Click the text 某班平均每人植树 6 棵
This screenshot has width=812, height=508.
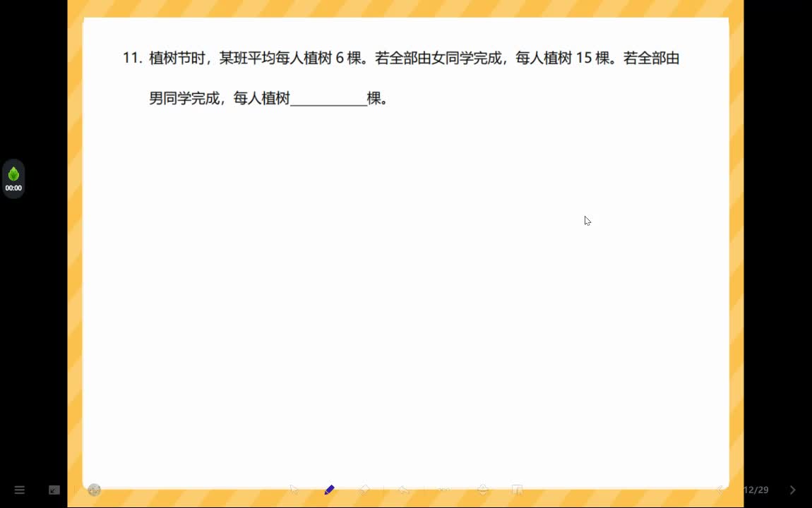[290, 58]
